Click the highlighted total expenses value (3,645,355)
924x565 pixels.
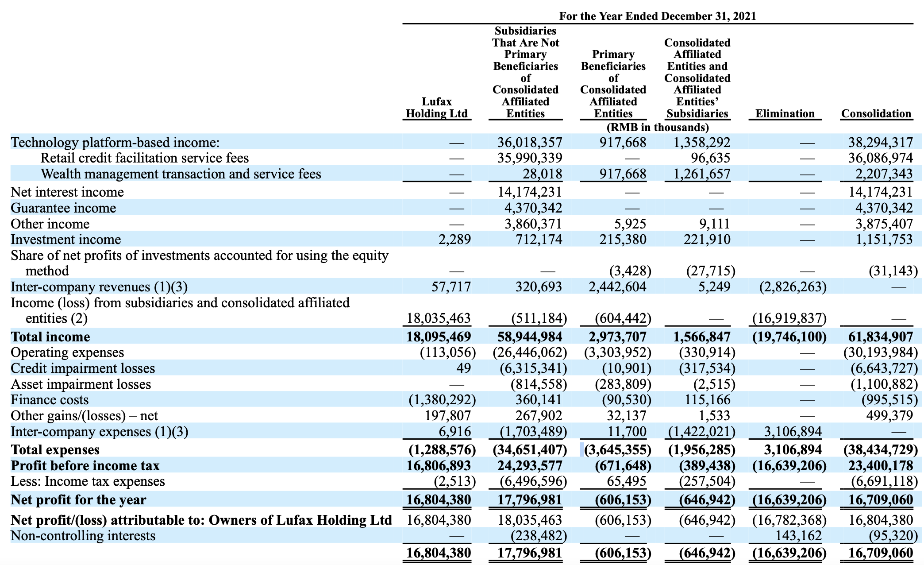(618, 450)
